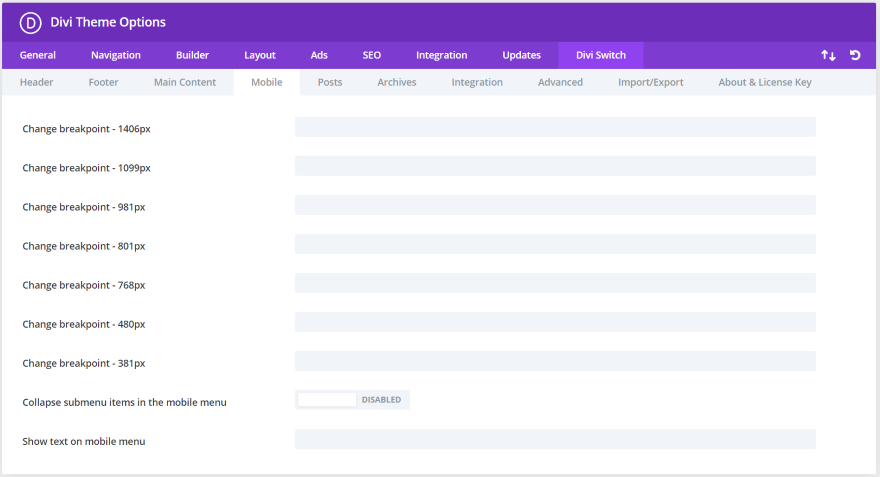Click the Divi logo icon
The height and width of the screenshot is (477, 880).
point(30,22)
